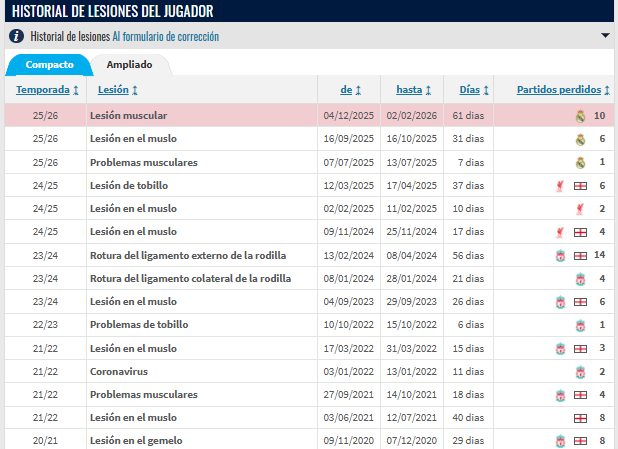Select the Lesión de tobillo cell

pyautogui.click(x=202, y=185)
